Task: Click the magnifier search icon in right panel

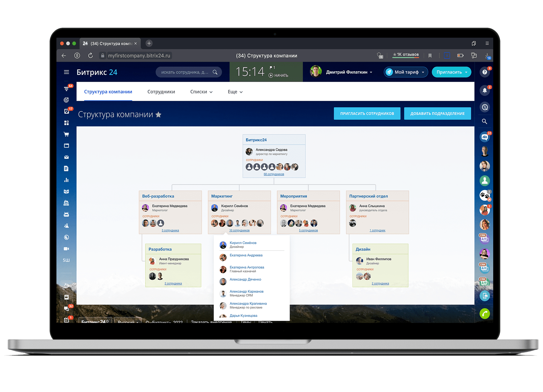Action: click(x=484, y=121)
